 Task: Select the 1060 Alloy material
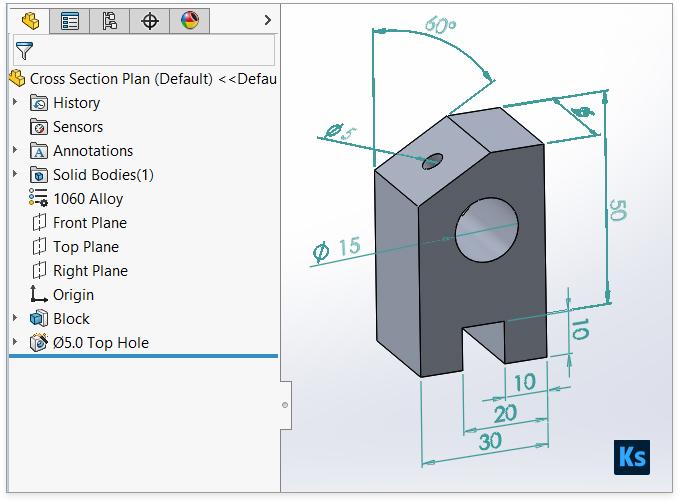click(88, 199)
